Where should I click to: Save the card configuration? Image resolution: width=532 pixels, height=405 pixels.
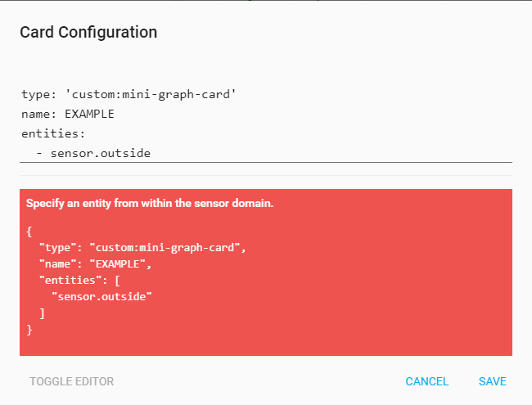pos(493,381)
